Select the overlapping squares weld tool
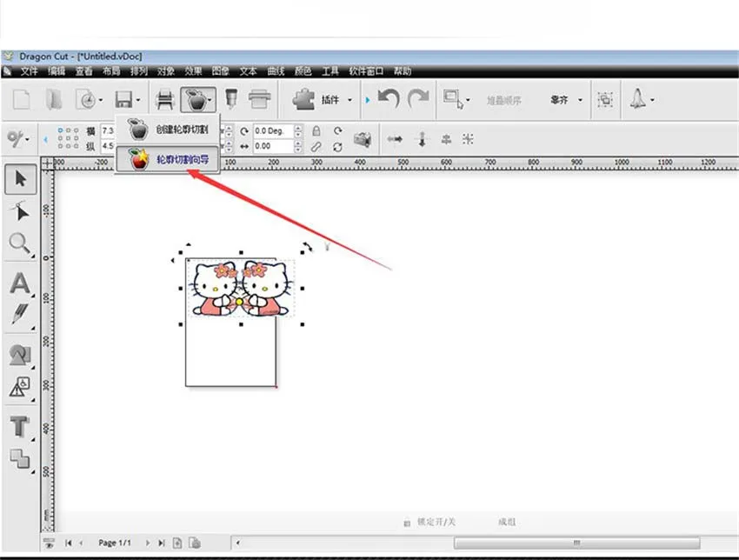The width and height of the screenshot is (739, 560). click(x=20, y=458)
